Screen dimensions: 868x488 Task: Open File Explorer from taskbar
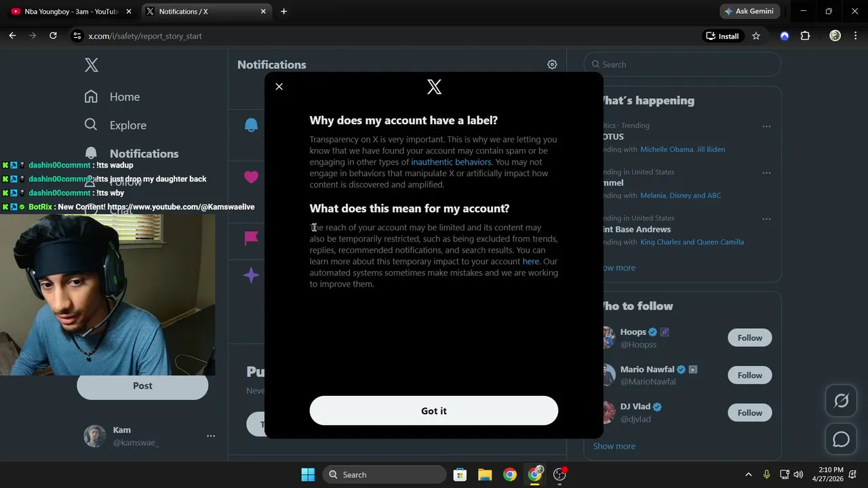(x=485, y=474)
